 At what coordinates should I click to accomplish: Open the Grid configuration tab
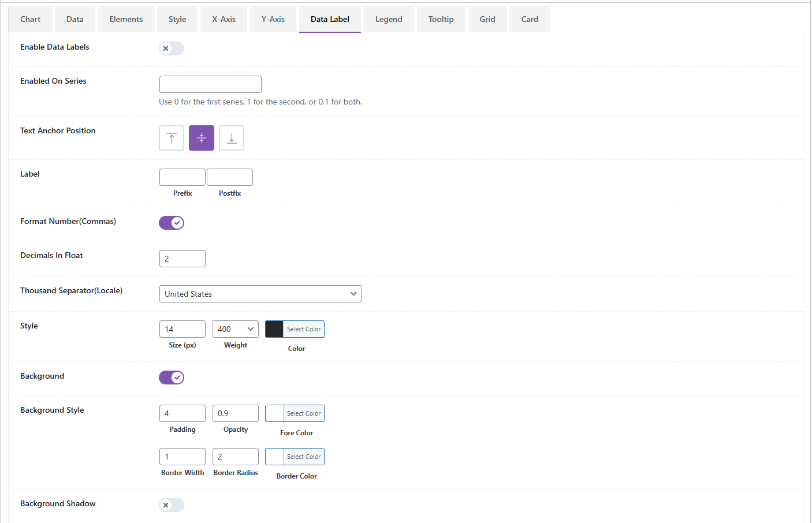coord(487,19)
